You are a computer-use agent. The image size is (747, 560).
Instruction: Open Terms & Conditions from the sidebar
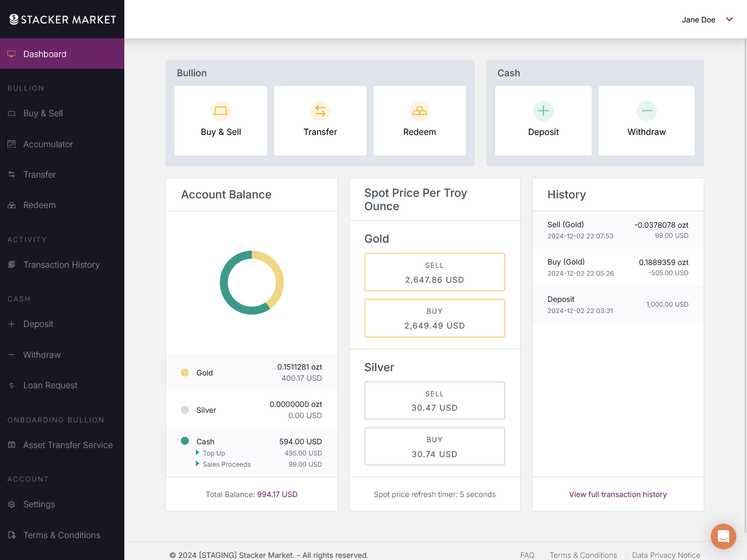(61, 535)
